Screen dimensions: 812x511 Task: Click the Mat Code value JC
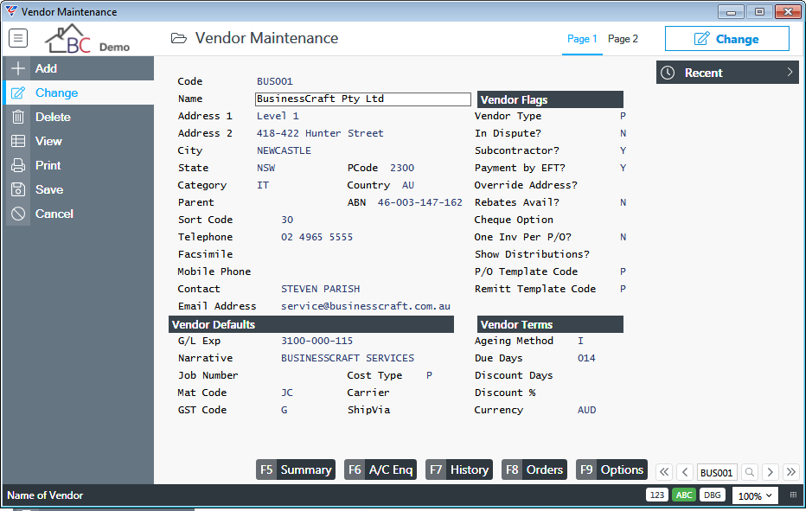(x=287, y=393)
